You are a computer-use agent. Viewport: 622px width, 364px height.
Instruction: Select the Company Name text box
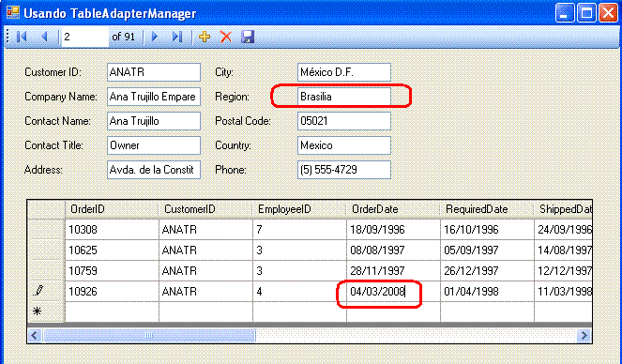[x=154, y=97]
